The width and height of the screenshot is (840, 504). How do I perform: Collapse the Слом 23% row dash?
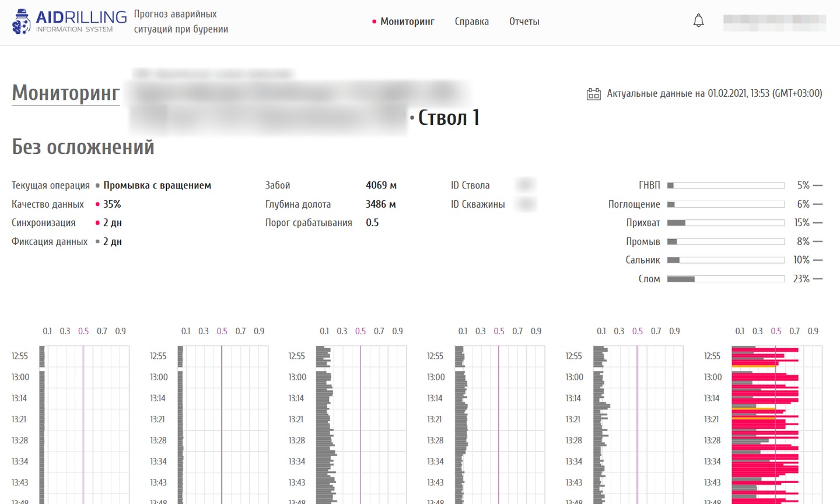coord(818,279)
